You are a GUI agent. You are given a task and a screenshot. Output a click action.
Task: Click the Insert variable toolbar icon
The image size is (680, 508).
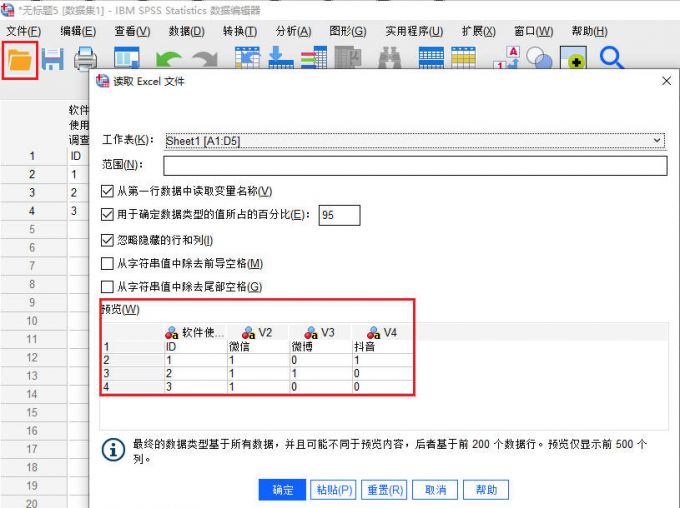coord(464,58)
